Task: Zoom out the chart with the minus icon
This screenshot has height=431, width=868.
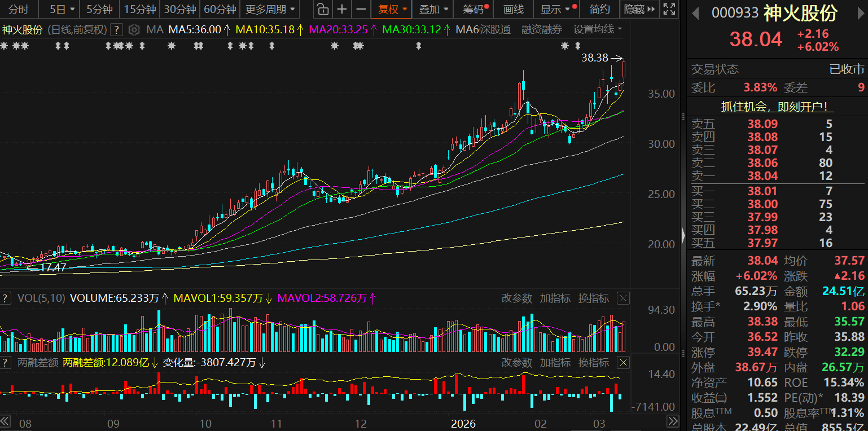Action: pos(361,9)
